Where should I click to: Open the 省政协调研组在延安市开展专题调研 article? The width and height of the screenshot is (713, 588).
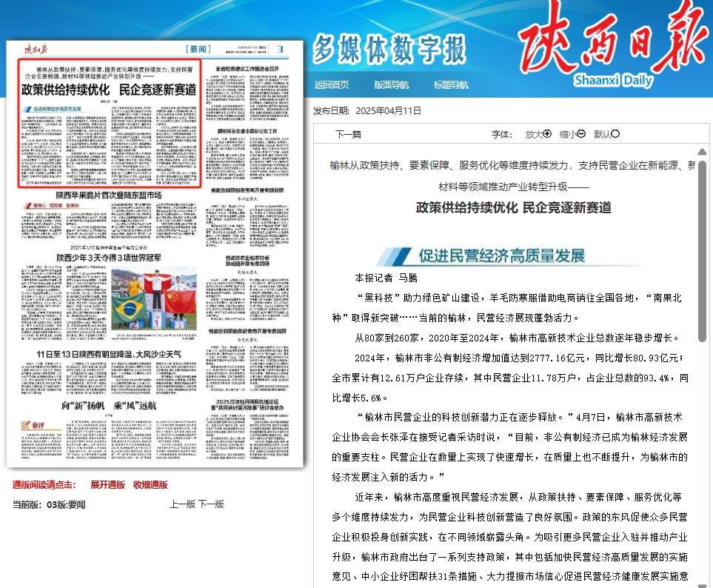click(x=247, y=331)
